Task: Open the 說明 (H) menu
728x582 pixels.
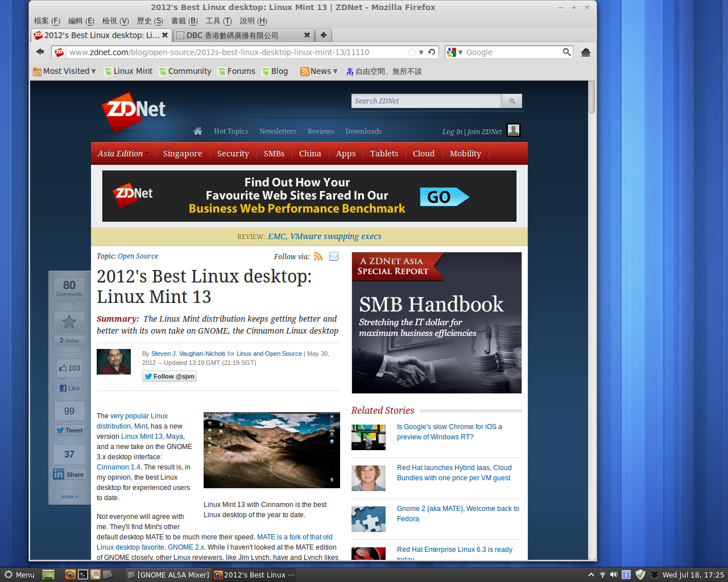Action: (253, 21)
